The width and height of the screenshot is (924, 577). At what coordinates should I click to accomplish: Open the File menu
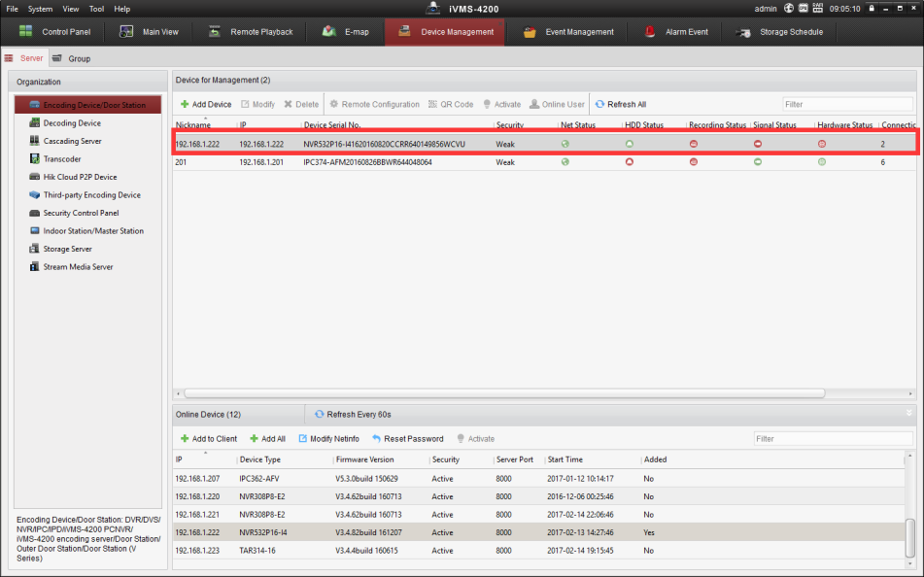pos(13,9)
